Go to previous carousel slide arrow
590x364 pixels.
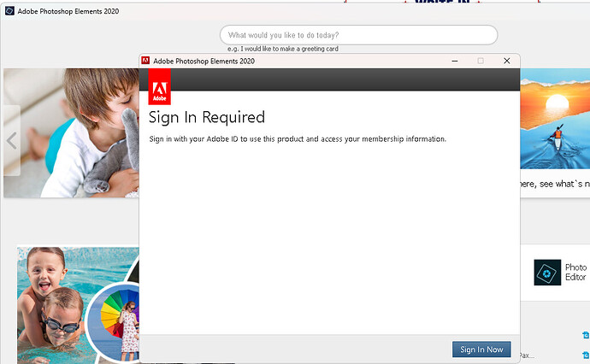(12, 141)
